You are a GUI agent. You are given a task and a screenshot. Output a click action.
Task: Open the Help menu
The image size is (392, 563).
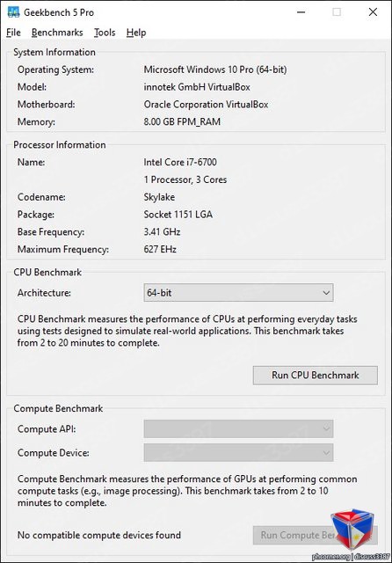coord(136,33)
